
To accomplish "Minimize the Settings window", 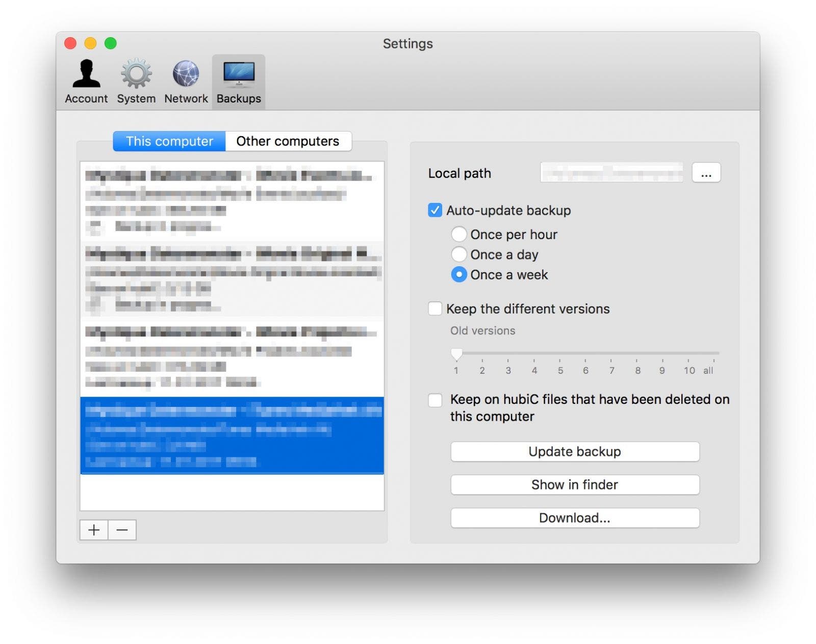I will pyautogui.click(x=90, y=43).
